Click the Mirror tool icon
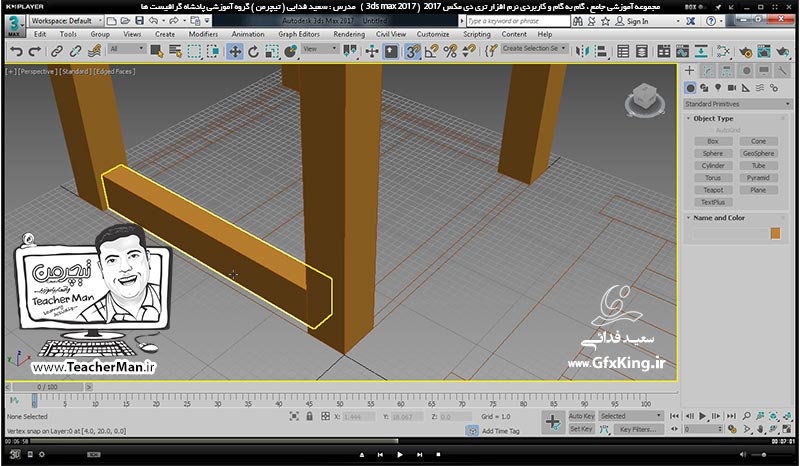The width and height of the screenshot is (800, 466). click(x=582, y=51)
